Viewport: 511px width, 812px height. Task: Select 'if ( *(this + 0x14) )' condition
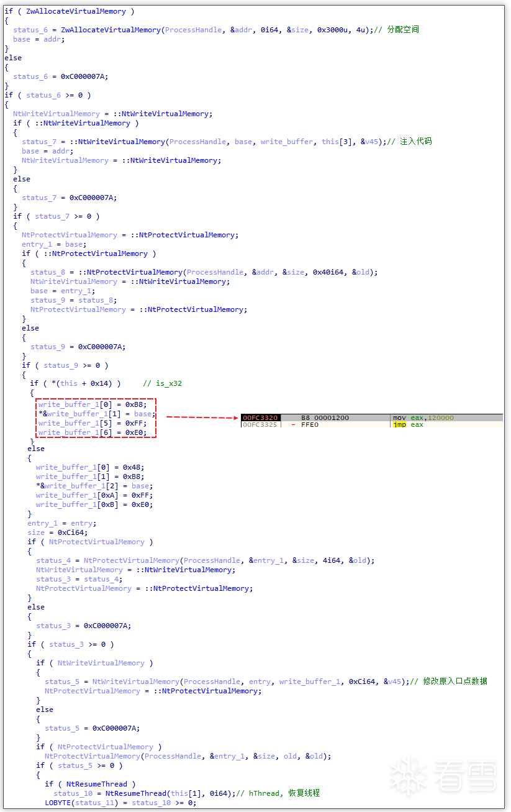76,383
